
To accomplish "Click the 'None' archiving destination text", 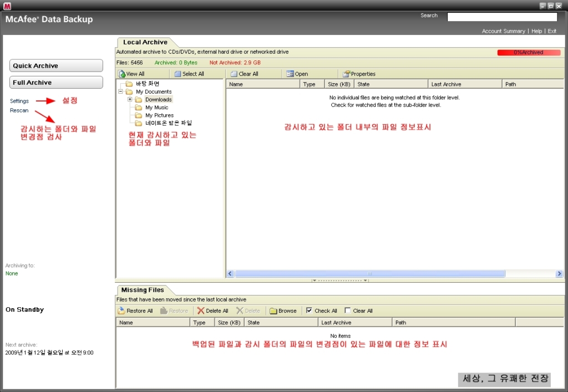I will 12,273.
